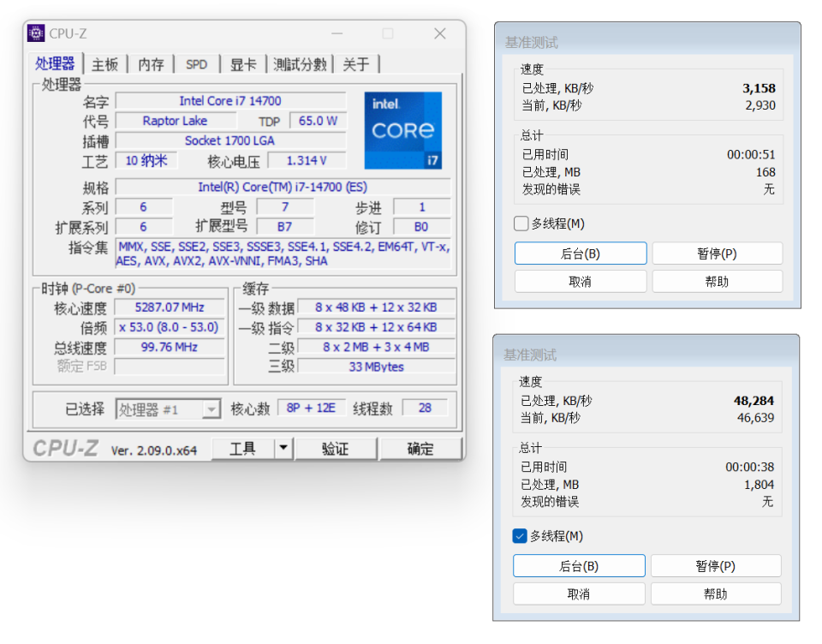Click the 46,639 current speed value
Screen dimensions: 822x644
(x=755, y=418)
